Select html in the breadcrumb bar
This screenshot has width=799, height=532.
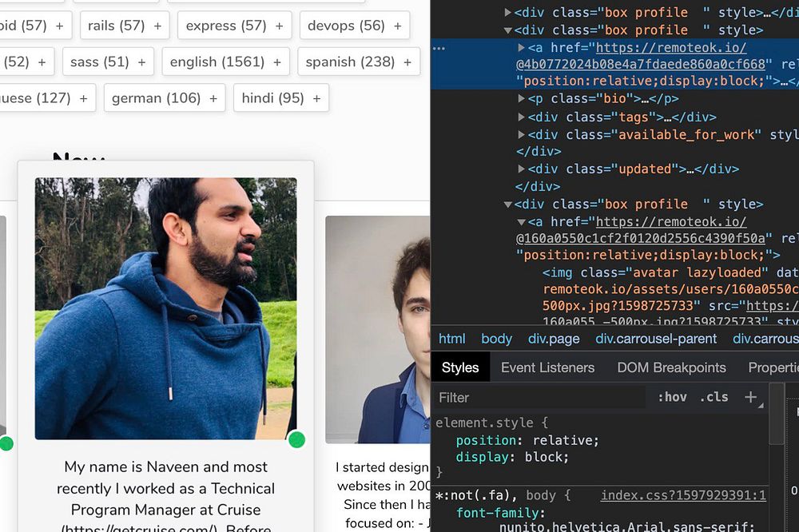[x=451, y=339]
